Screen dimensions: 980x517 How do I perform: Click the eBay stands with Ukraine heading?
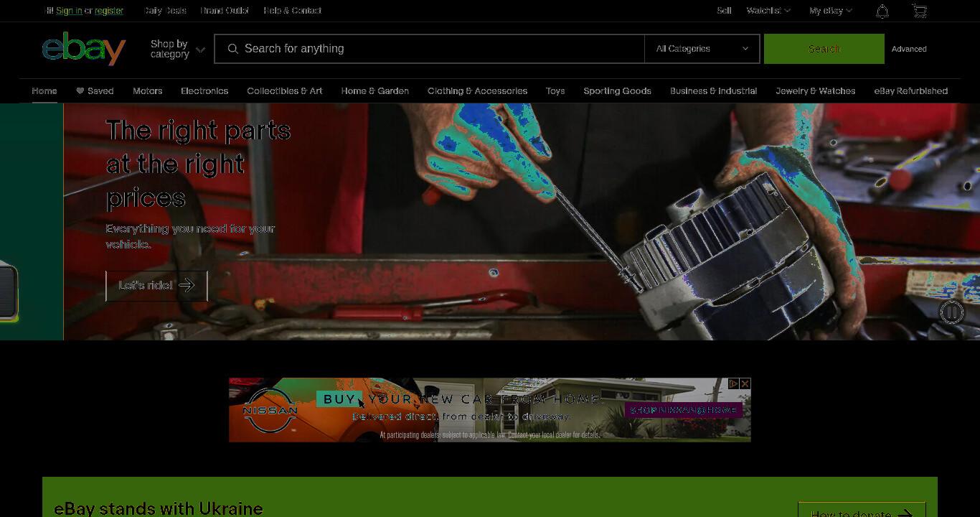click(159, 508)
